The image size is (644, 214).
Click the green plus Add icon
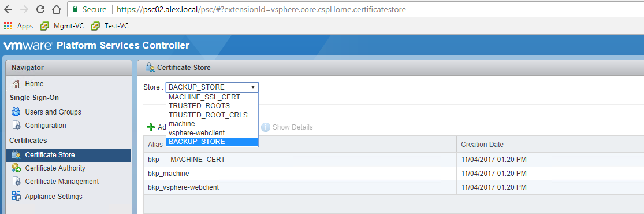tap(151, 127)
